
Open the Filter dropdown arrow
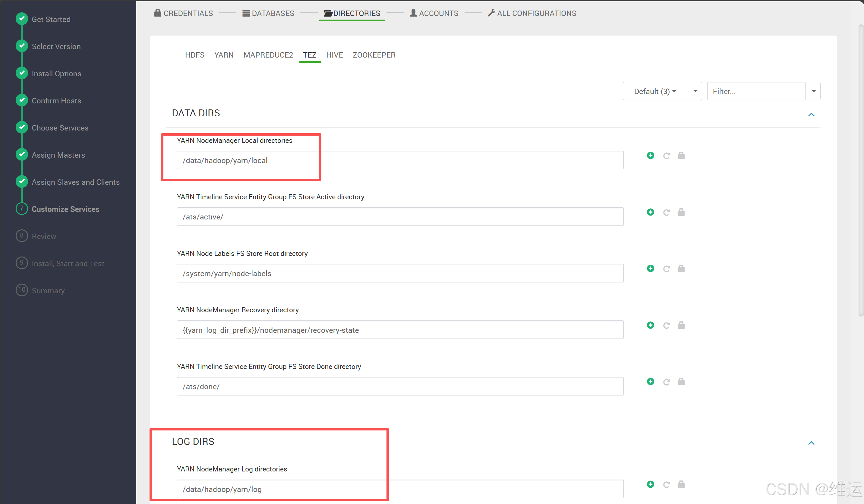[x=813, y=91]
